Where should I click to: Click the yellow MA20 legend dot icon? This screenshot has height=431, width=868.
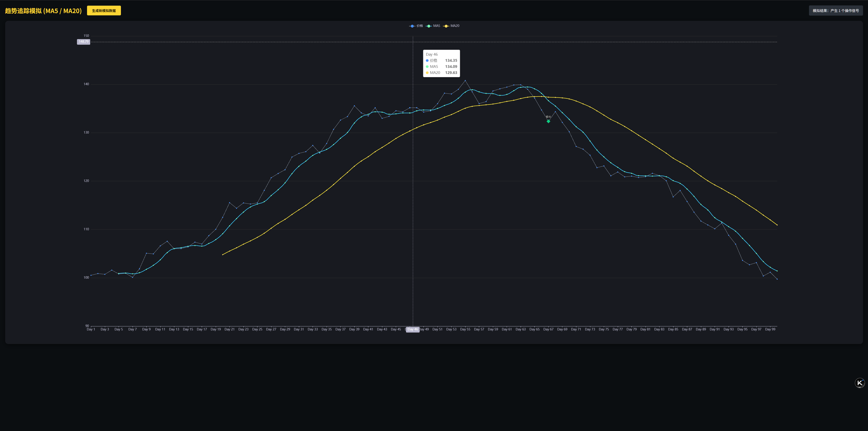click(x=446, y=26)
